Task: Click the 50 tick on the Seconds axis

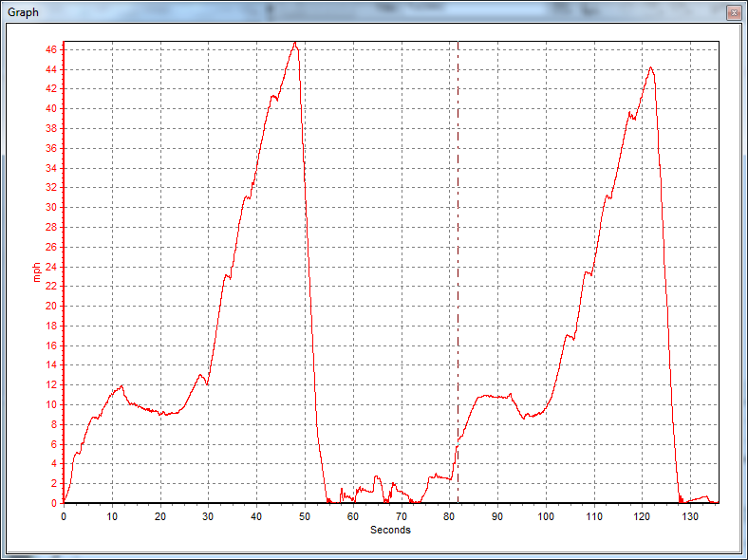Action: pyautogui.click(x=305, y=516)
